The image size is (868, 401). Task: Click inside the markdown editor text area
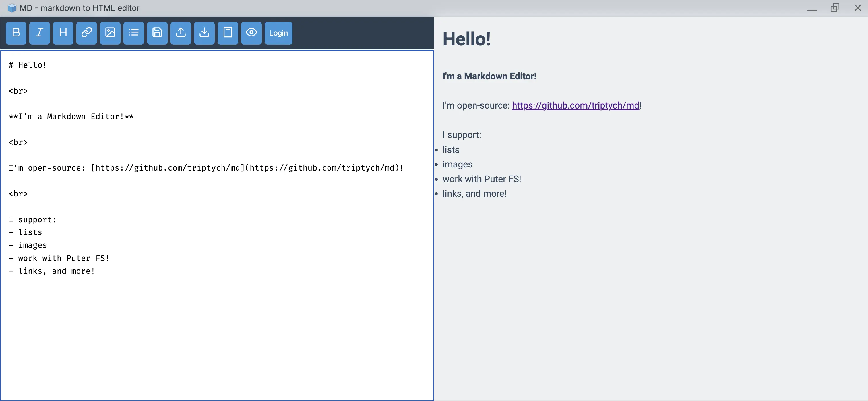(x=217, y=225)
